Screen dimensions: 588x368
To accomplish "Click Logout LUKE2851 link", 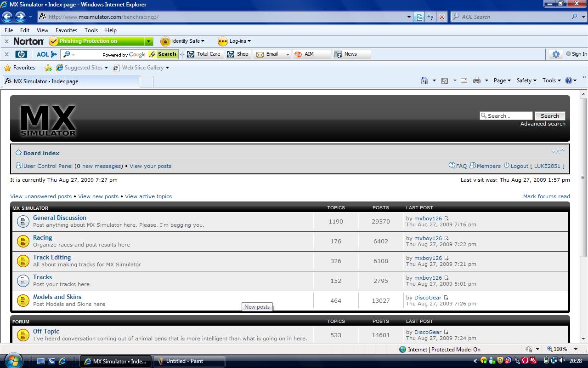I will (537, 166).
